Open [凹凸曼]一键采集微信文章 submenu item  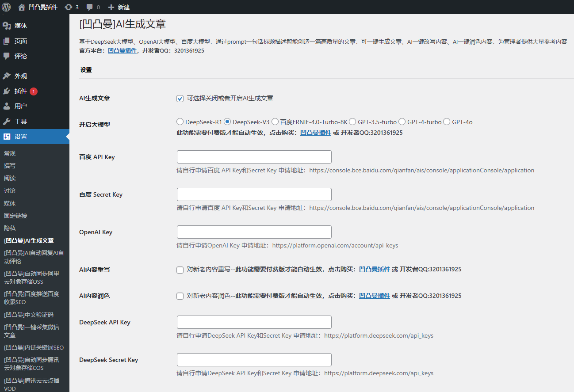click(32, 331)
